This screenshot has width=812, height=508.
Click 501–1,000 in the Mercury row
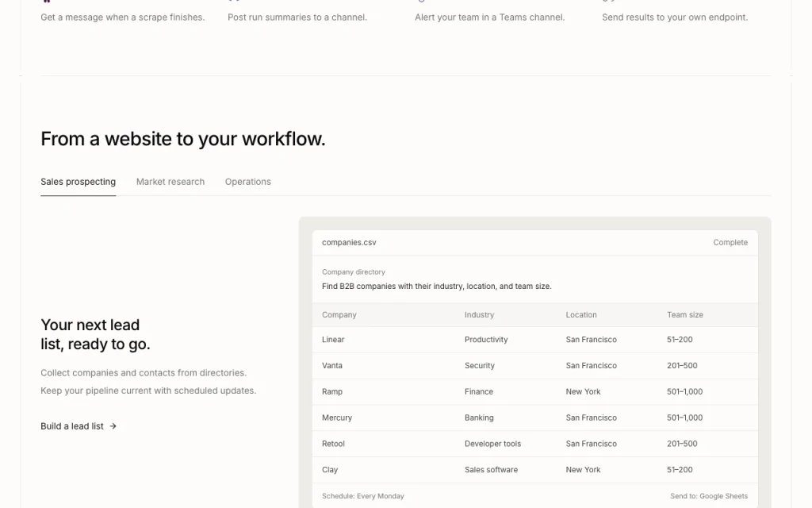tap(684, 418)
